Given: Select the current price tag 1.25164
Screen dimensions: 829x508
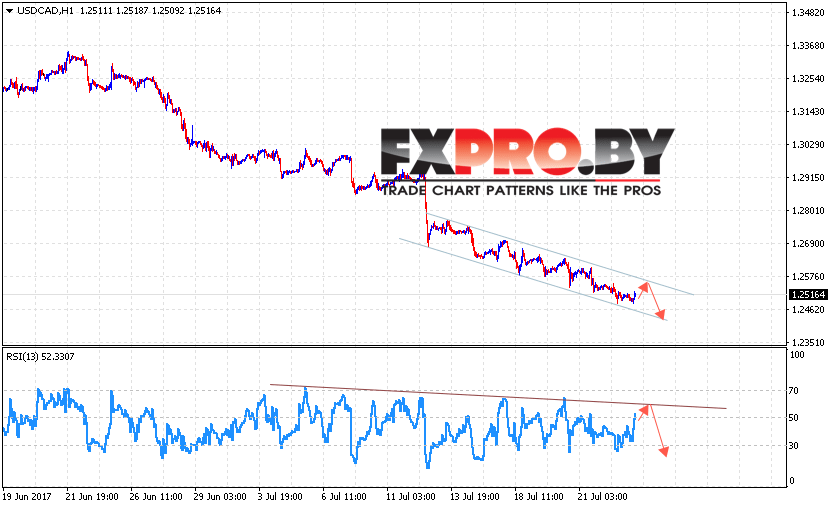Looking at the screenshot, I should [x=807, y=294].
